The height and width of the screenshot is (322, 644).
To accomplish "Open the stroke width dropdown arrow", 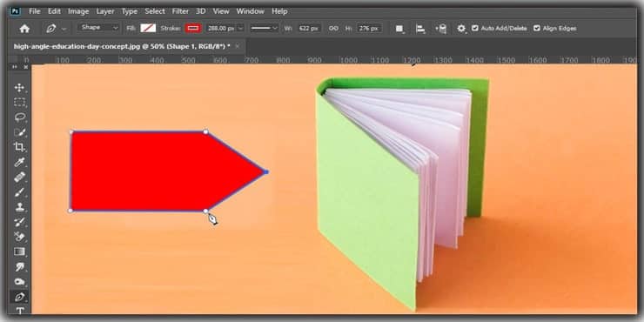I will coord(241,29).
